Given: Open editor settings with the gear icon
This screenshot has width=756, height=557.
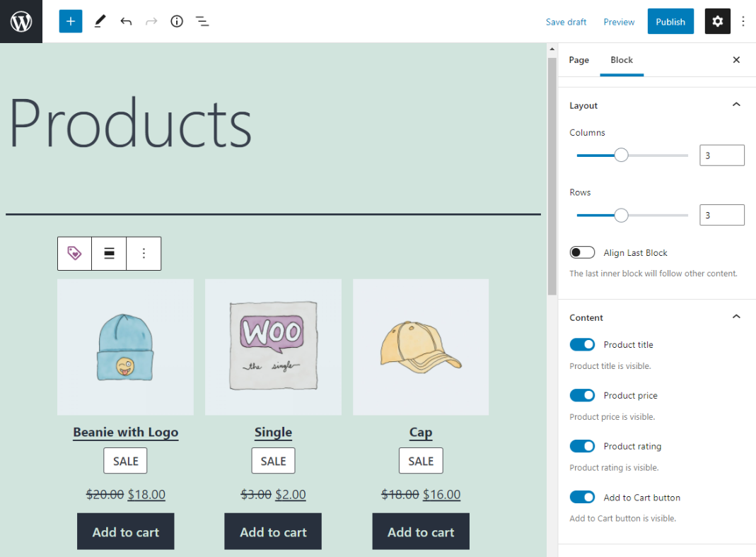Looking at the screenshot, I should [717, 21].
